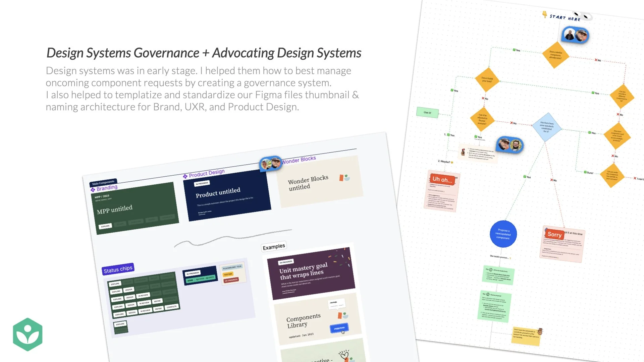Click the blue 'Propose a new/updated component' circle
Screen dimensions: 644x362
coord(503,234)
